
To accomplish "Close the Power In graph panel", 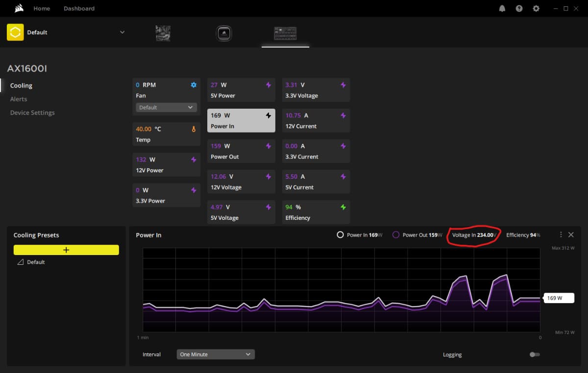I will click(x=571, y=235).
